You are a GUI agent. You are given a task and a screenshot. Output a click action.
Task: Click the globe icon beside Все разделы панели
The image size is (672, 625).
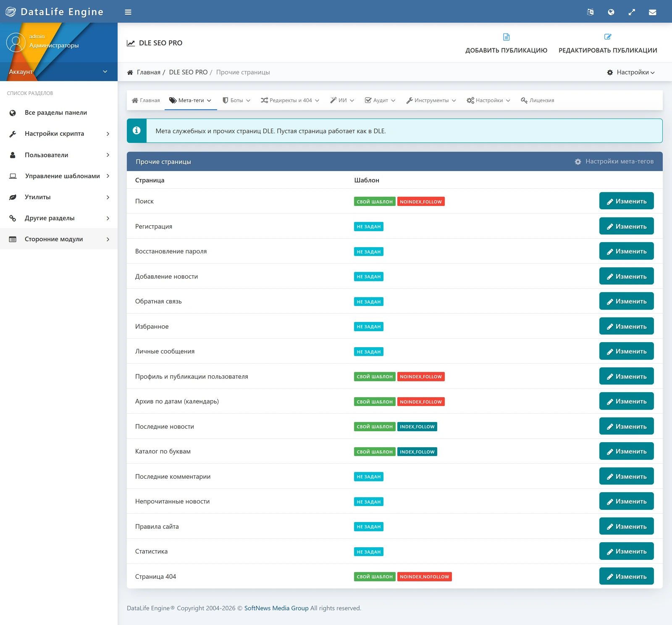tap(13, 113)
